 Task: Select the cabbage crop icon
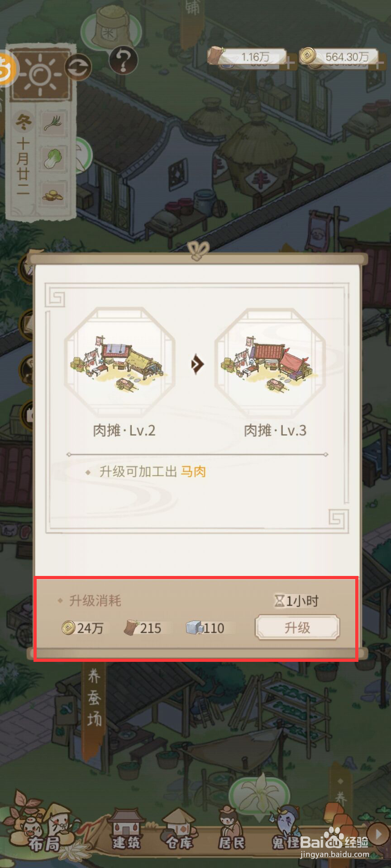pyautogui.click(x=53, y=159)
